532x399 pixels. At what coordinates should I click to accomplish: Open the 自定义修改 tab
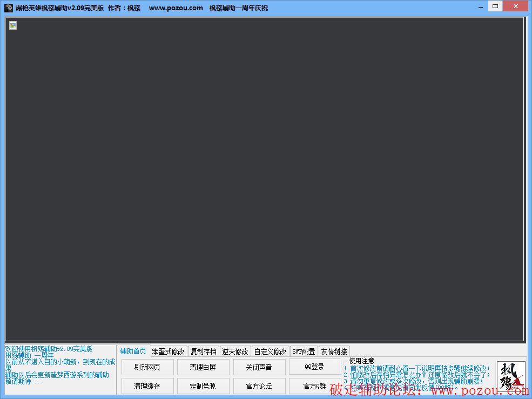click(271, 351)
